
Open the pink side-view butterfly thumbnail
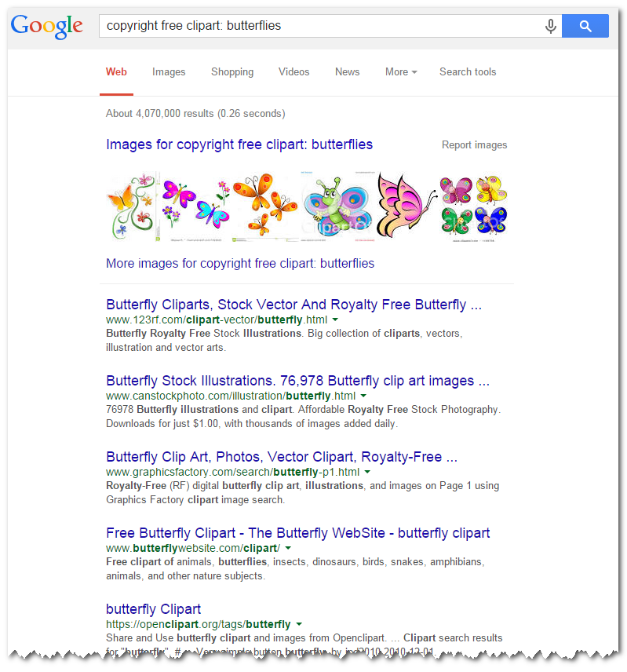coord(406,207)
